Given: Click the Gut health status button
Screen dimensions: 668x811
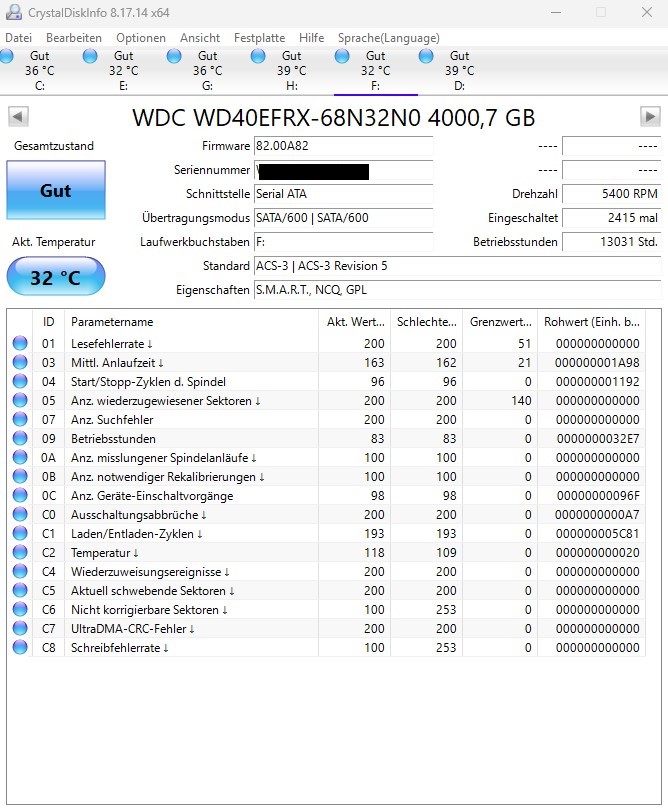Looking at the screenshot, I should [56, 190].
